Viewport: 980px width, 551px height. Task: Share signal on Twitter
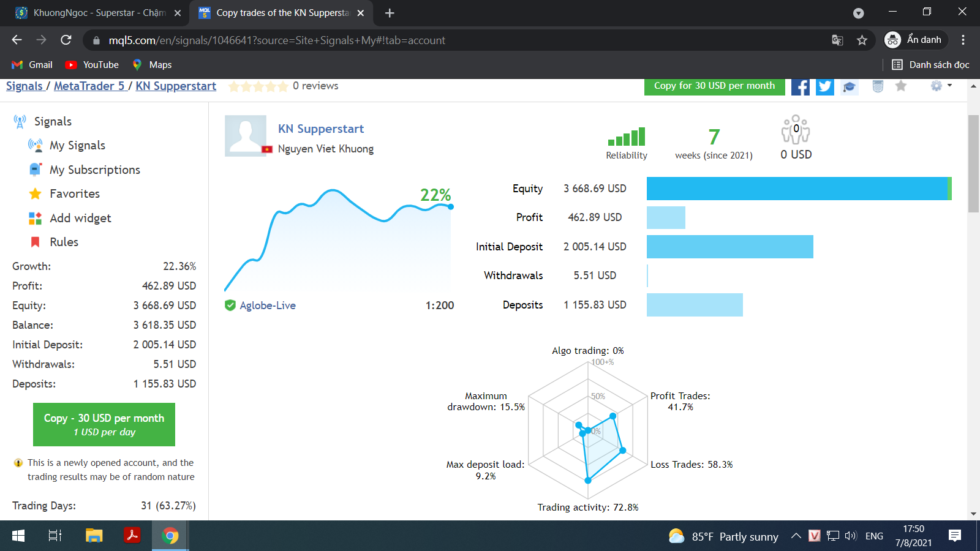(x=824, y=86)
